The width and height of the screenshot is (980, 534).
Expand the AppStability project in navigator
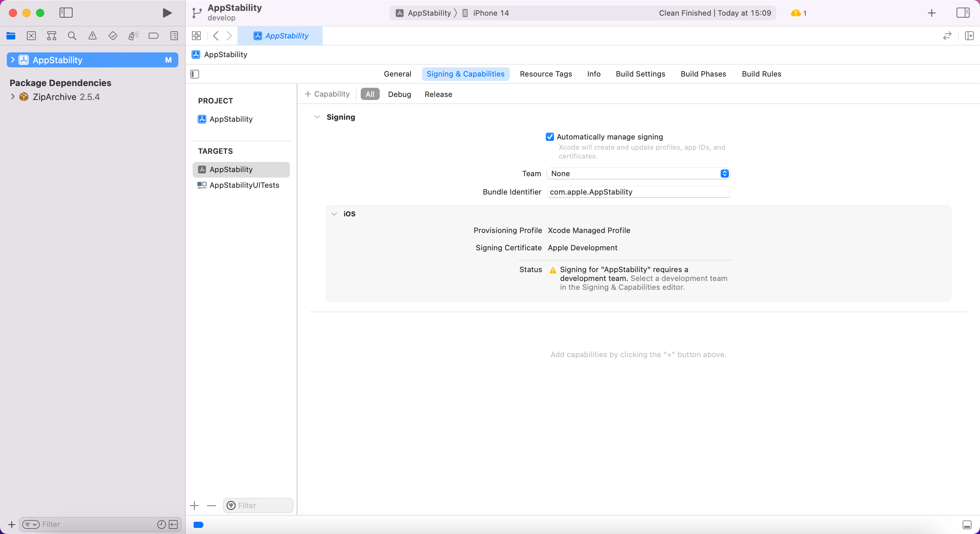pyautogui.click(x=13, y=60)
